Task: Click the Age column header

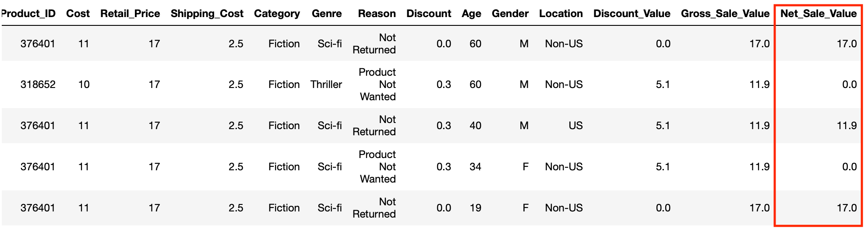Action: point(471,14)
